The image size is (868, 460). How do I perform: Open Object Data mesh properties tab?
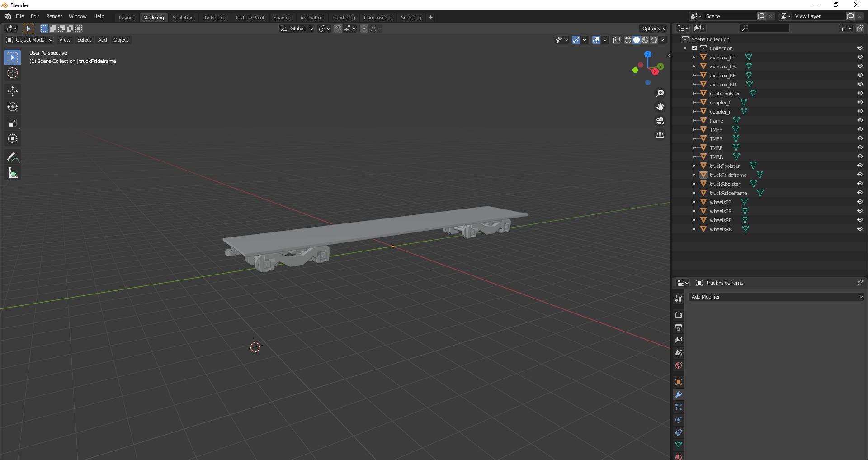point(679,445)
